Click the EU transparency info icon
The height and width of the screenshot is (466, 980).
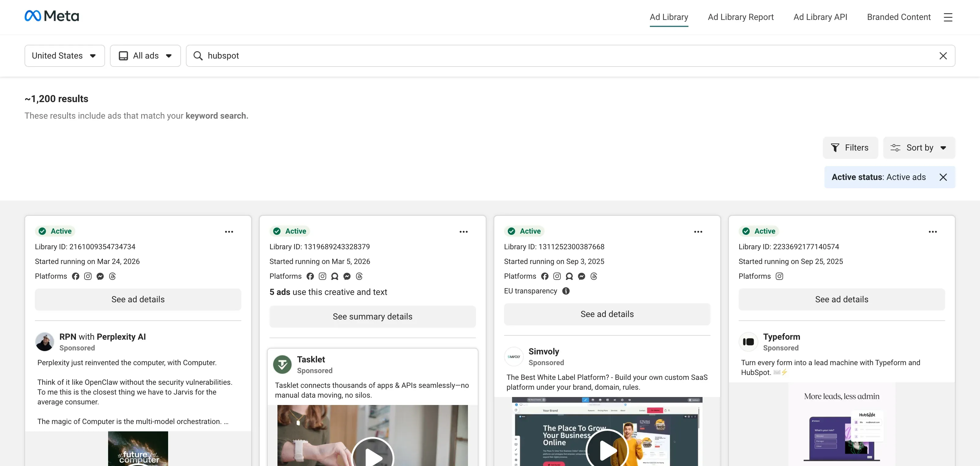(x=566, y=291)
